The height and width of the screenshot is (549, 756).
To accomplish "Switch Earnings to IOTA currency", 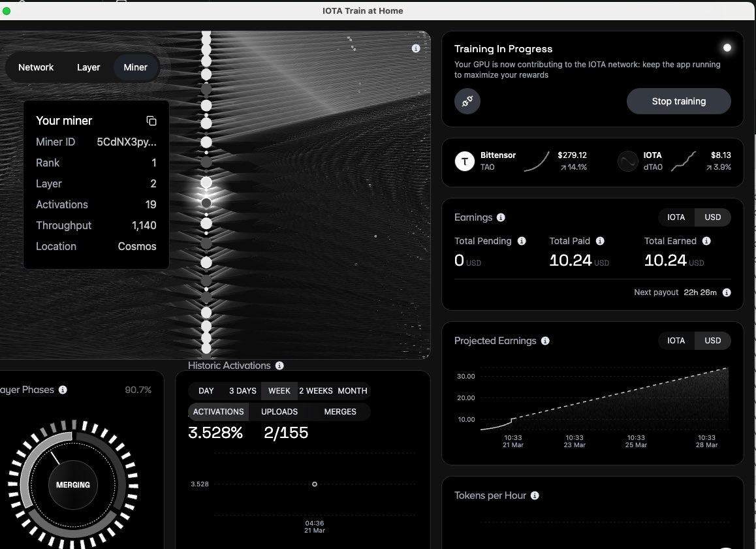I will pyautogui.click(x=676, y=217).
